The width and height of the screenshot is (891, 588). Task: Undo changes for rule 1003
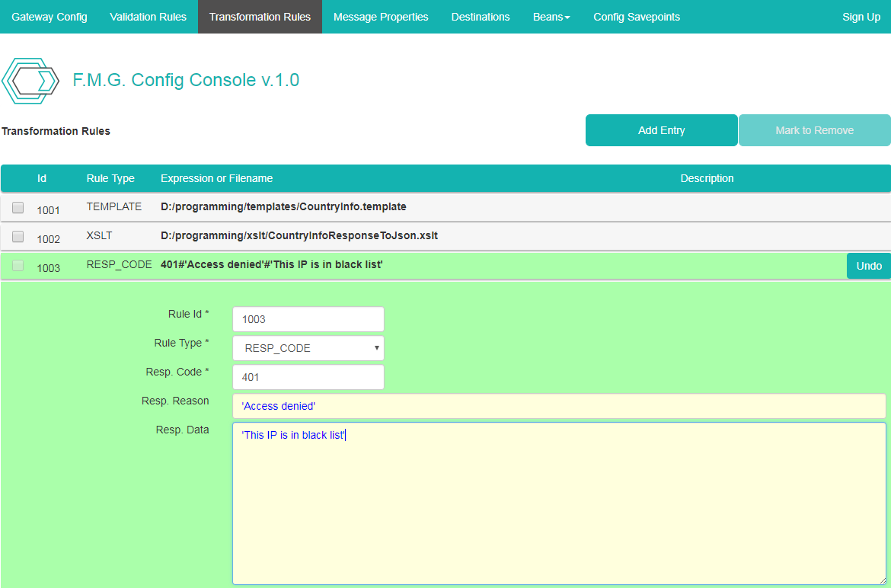coord(868,266)
